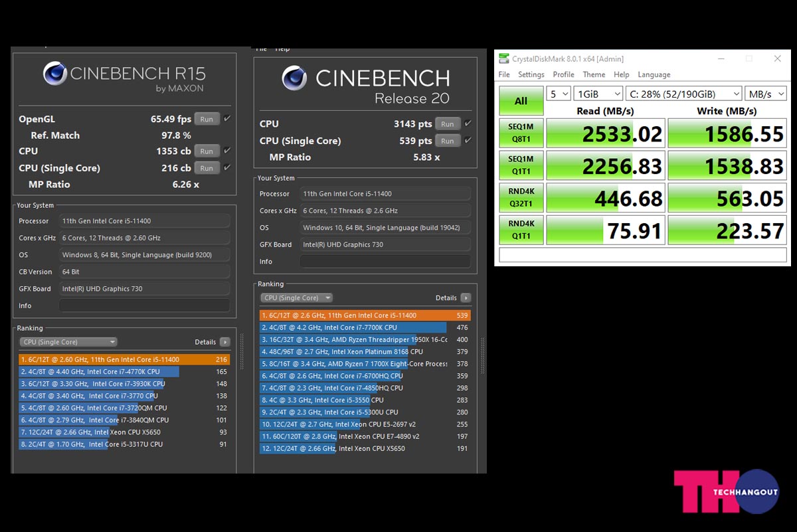Toggle CPU (Single Core) checkbox in Cinebench R15
Image resolution: width=797 pixels, height=532 pixels.
pyautogui.click(x=227, y=168)
